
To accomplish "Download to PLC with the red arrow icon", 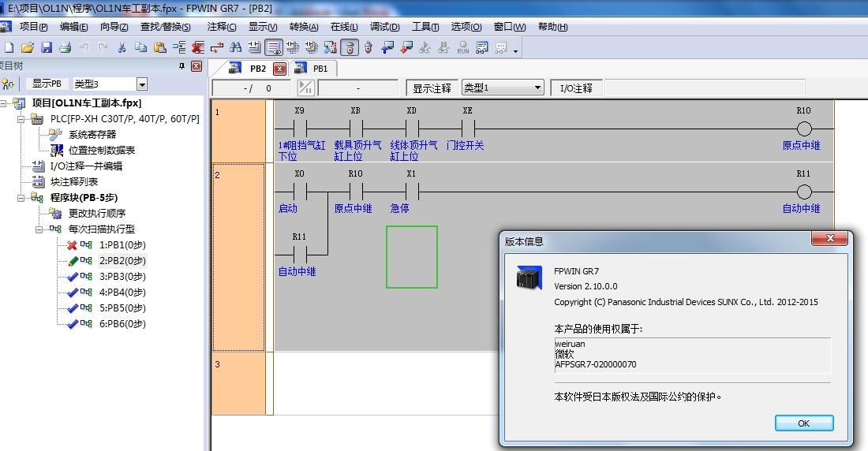I will (406, 47).
